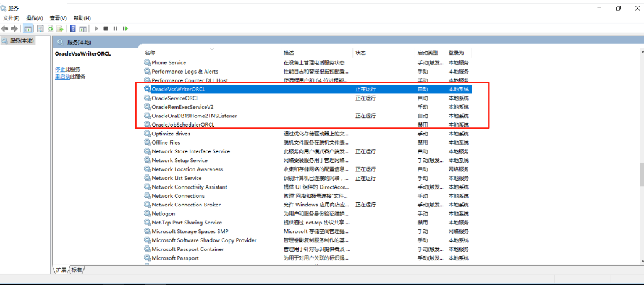Switch to the 扩展 tab

coord(61,270)
